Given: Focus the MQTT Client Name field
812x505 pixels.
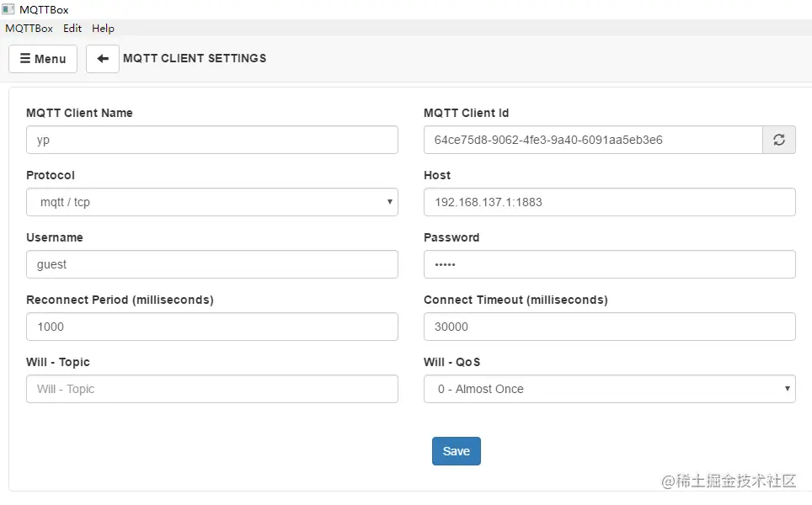Looking at the screenshot, I should [211, 141].
